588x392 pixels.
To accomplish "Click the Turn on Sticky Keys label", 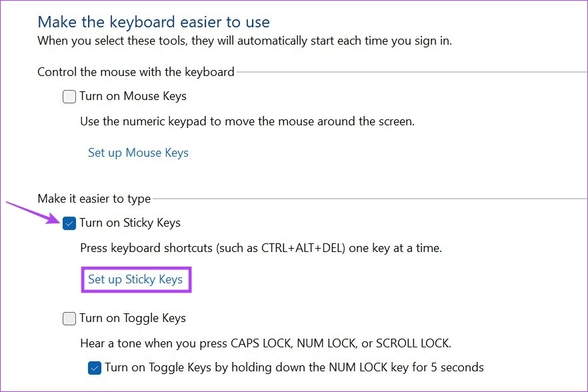I will (130, 223).
